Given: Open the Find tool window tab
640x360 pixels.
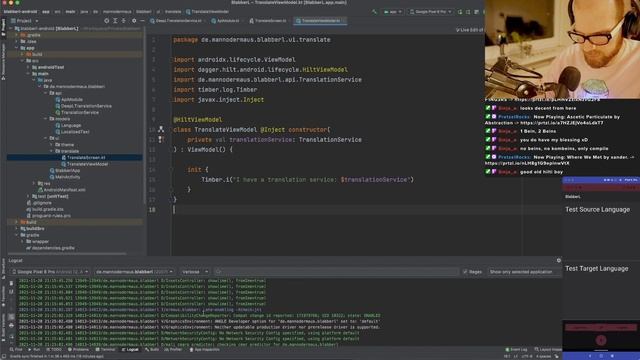Looking at the screenshot, I should pyautogui.click(x=16, y=350).
